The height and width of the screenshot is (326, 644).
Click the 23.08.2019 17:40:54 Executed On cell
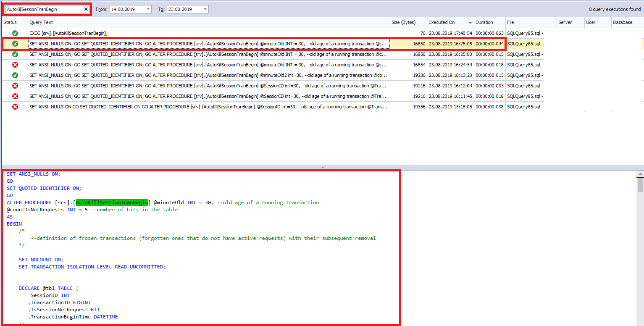[x=450, y=33]
